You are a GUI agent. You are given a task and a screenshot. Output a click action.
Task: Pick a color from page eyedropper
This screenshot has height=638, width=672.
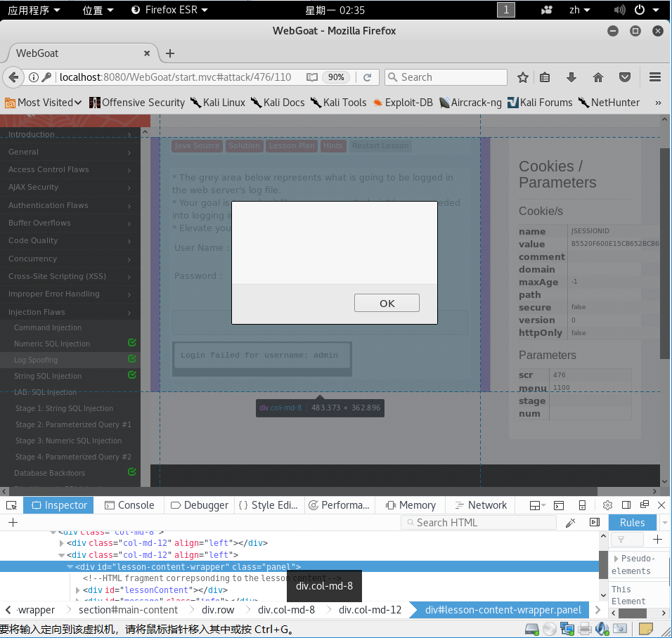[571, 522]
